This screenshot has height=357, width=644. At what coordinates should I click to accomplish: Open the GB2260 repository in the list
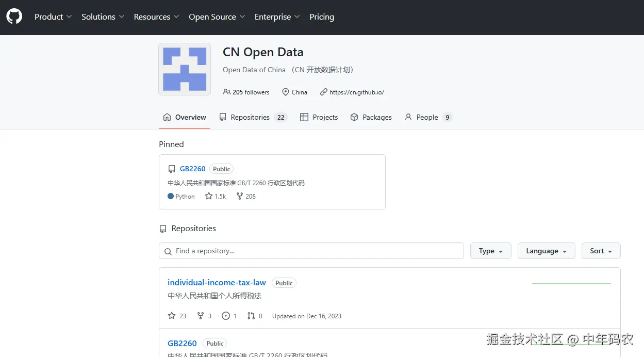[182, 343]
